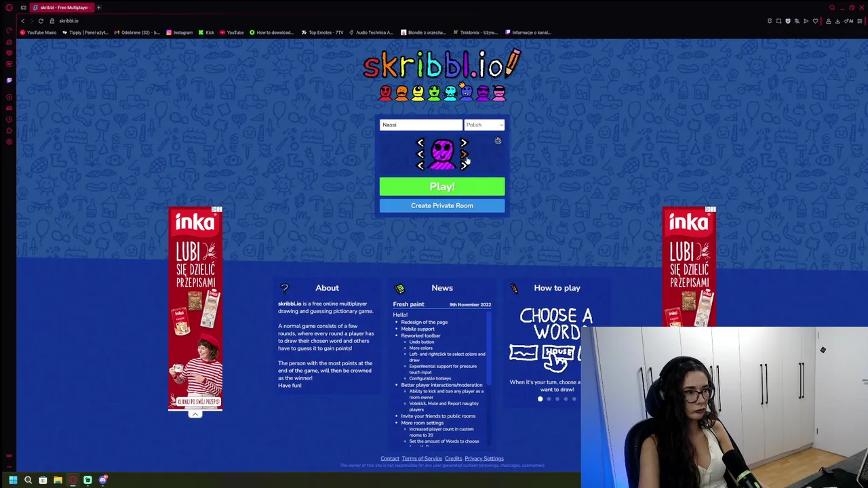The width and height of the screenshot is (868, 488).
Task: Open Privacy Settings link
Action: pyautogui.click(x=484, y=459)
